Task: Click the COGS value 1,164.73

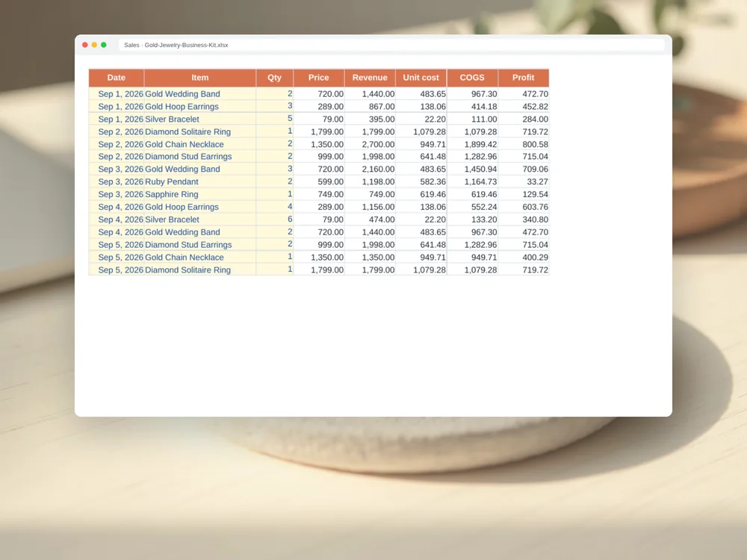Action: coord(480,181)
